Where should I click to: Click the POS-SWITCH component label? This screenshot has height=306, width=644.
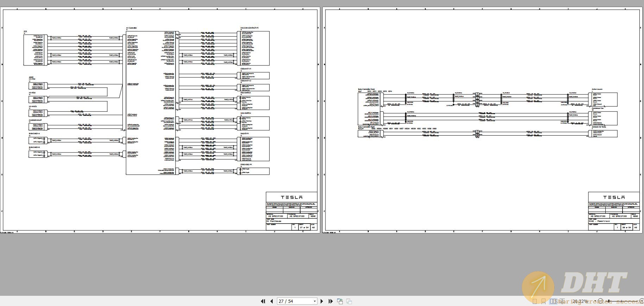click(x=246, y=93)
